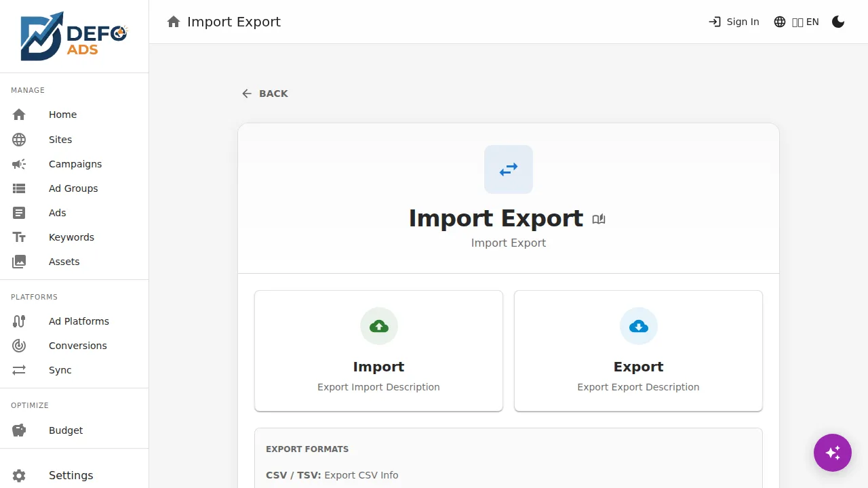Click the Sites globe icon in sidebar
Viewport: 868px width, 488px height.
pyautogui.click(x=19, y=140)
